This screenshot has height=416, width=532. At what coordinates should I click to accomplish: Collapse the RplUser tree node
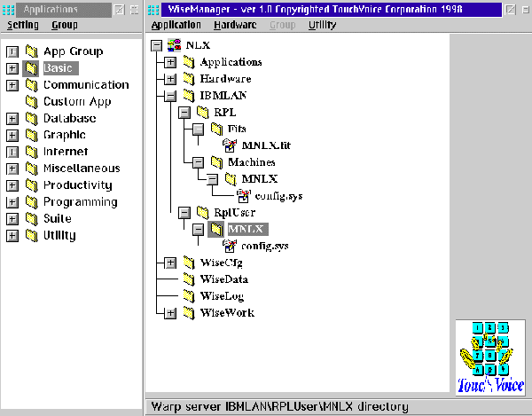coord(184,213)
